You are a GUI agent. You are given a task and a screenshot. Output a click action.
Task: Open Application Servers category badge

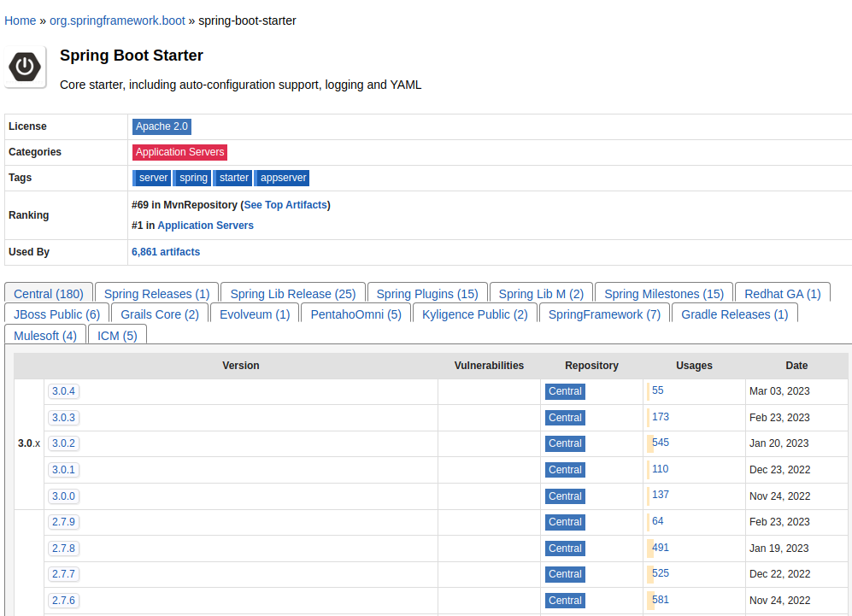pyautogui.click(x=179, y=152)
